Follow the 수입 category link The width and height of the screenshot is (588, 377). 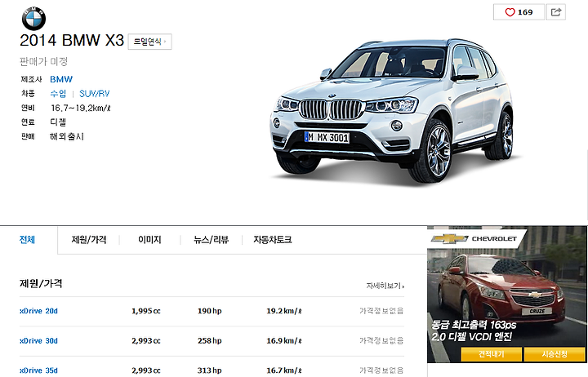pos(58,94)
